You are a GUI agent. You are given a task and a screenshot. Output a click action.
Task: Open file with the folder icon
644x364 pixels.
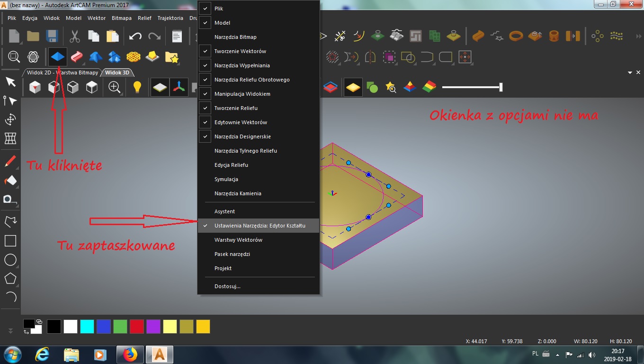tap(33, 36)
